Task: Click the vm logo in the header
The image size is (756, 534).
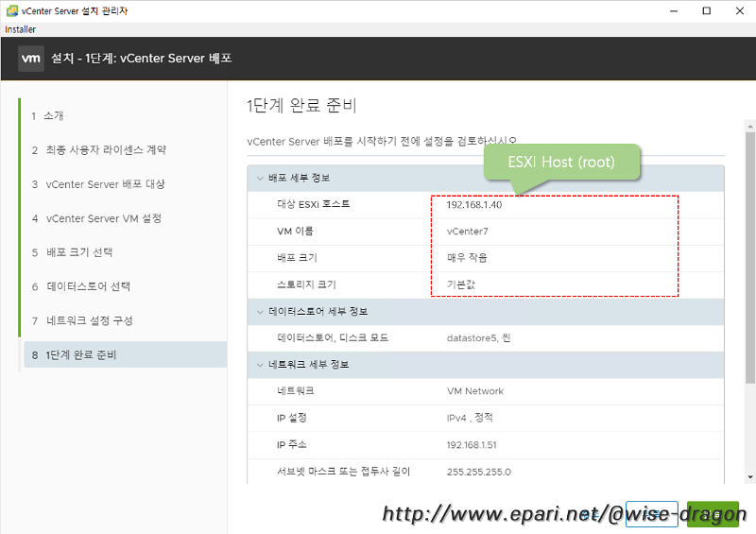Action: point(31,59)
